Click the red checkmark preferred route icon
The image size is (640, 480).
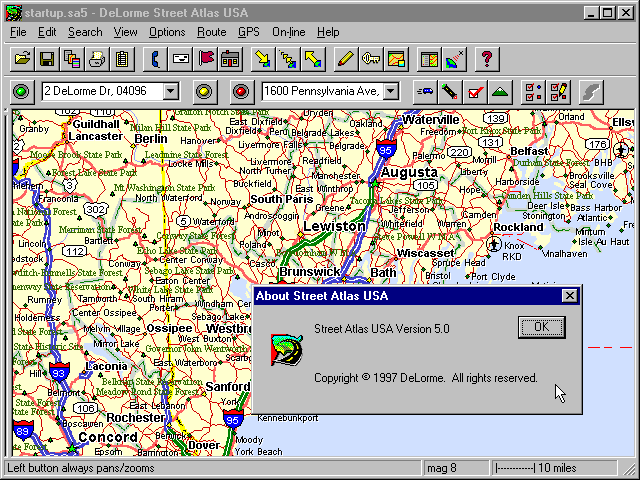(475, 91)
